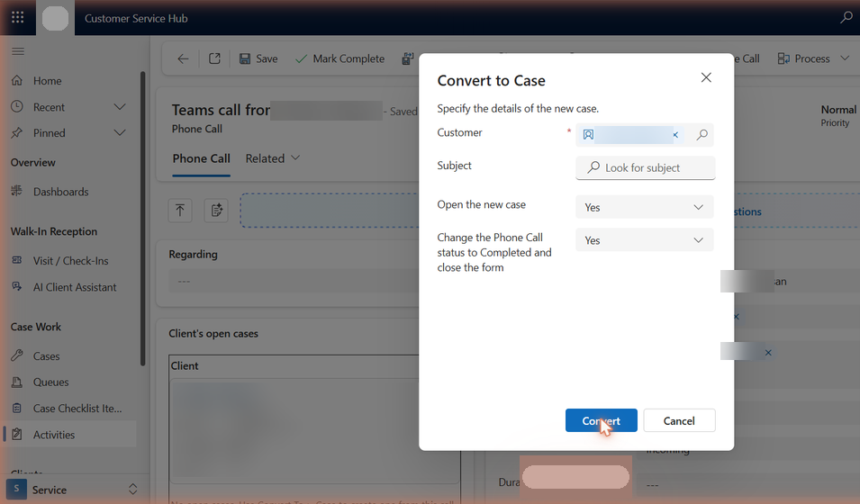Click the Recent clock icon
Image resolution: width=860 pixels, height=504 pixels.
click(x=17, y=106)
